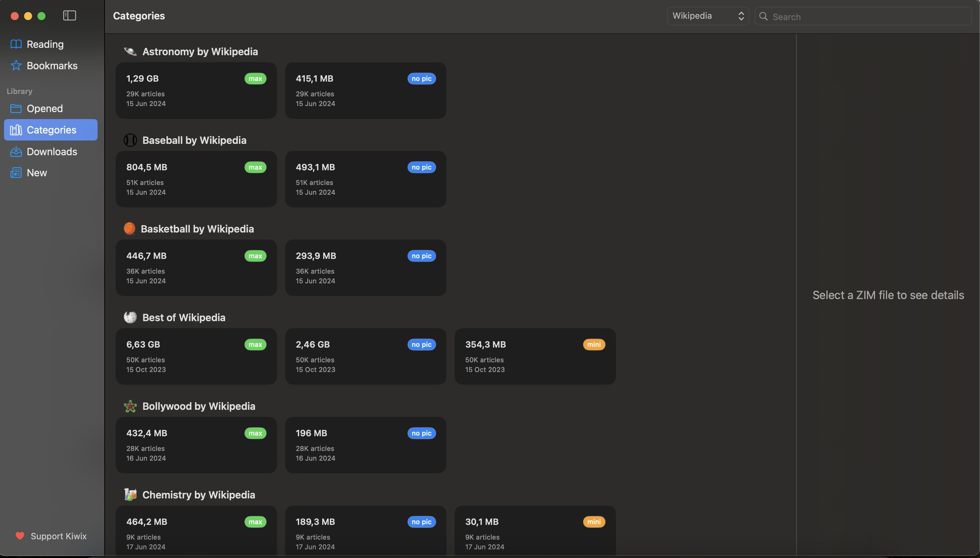Screen dimensions: 980x558
Task: Select the Categories sidebar item
Action: click(50, 130)
